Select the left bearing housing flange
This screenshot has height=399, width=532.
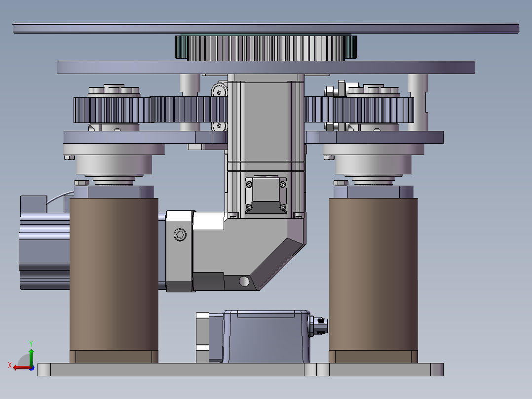tap(114, 150)
